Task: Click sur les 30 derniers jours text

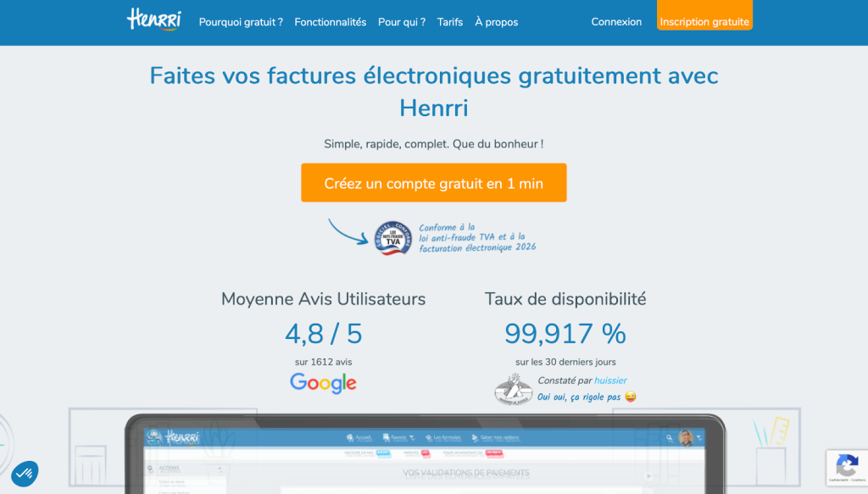Action: click(x=565, y=362)
